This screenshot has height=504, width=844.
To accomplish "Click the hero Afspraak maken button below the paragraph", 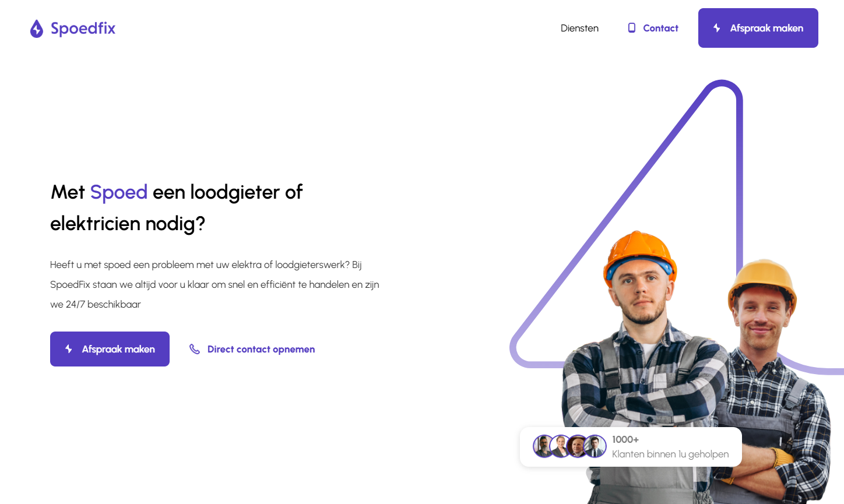I will (110, 349).
